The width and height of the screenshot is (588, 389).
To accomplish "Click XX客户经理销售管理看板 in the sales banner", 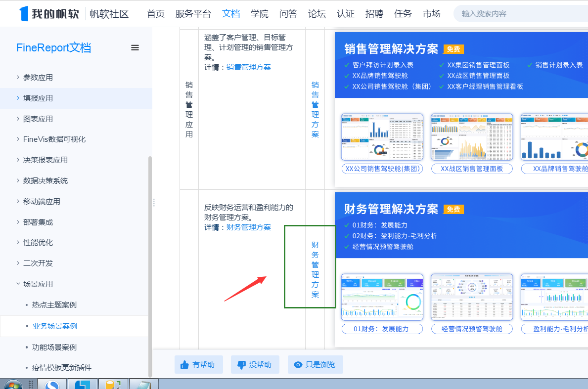I will pos(485,86).
